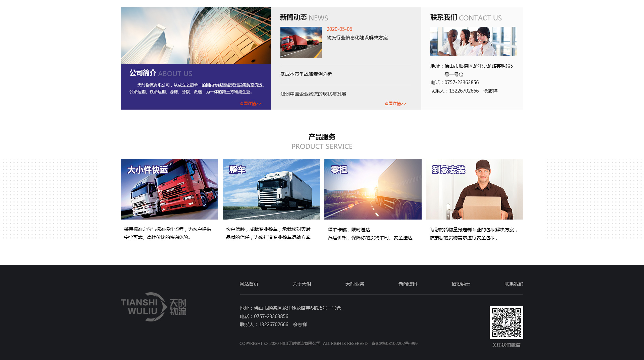Screen dimensions: 644x360
Task: Click the Tianshi Wuliu footer logo
Action: [x=153, y=307]
